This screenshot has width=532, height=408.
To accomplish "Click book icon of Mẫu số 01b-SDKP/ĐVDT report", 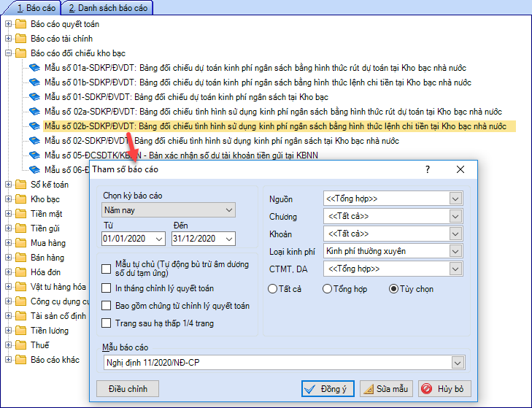I will [34, 82].
